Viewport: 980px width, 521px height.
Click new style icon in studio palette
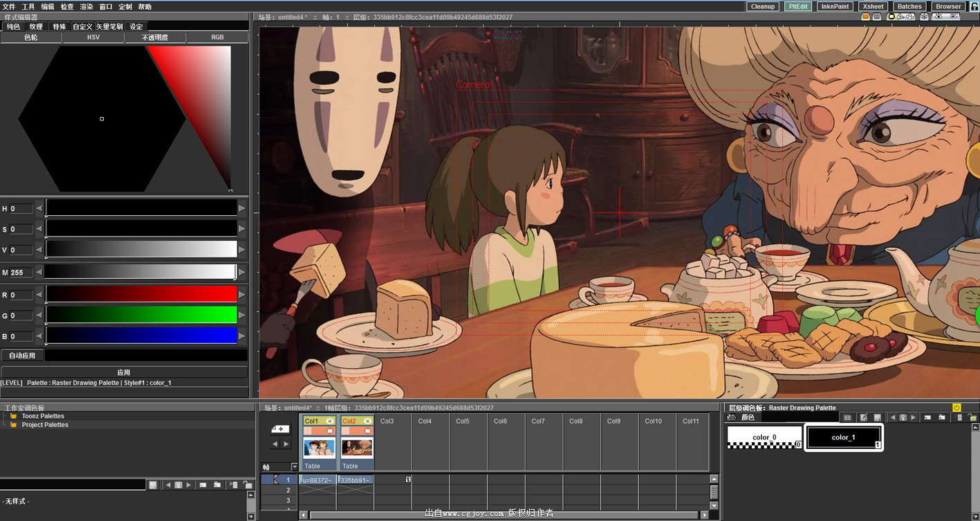pyautogui.click(x=203, y=485)
